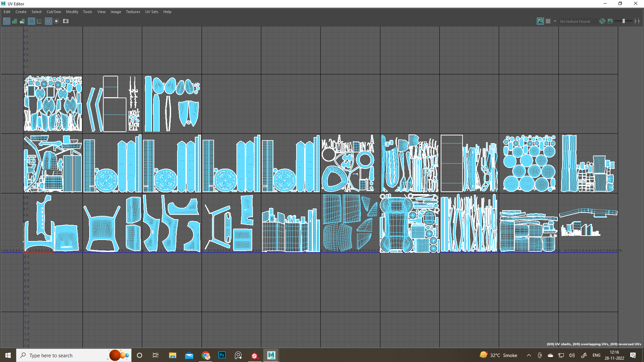Click the image dimming slider handle
Image resolution: width=644 pixels, height=362 pixels.
pos(624,21)
